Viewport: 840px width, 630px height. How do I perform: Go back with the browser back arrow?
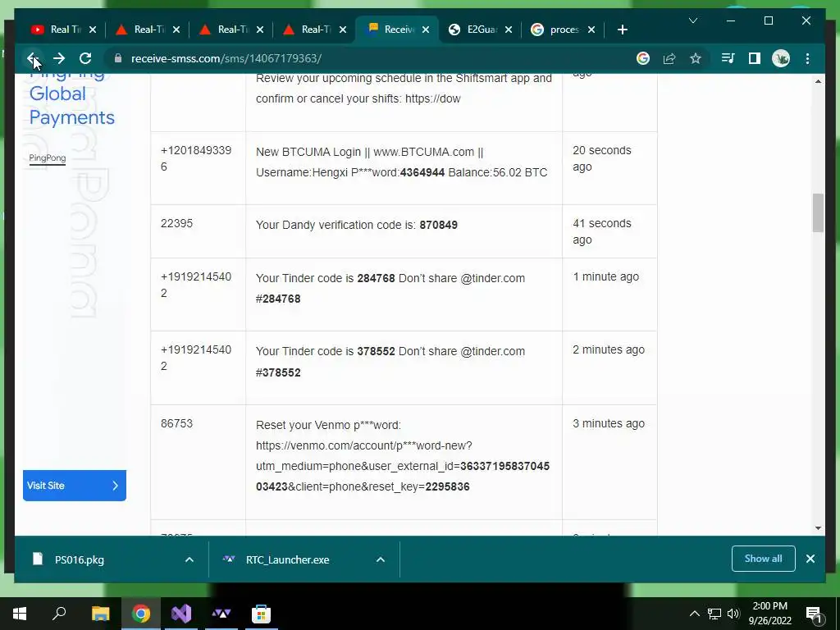pos(32,58)
